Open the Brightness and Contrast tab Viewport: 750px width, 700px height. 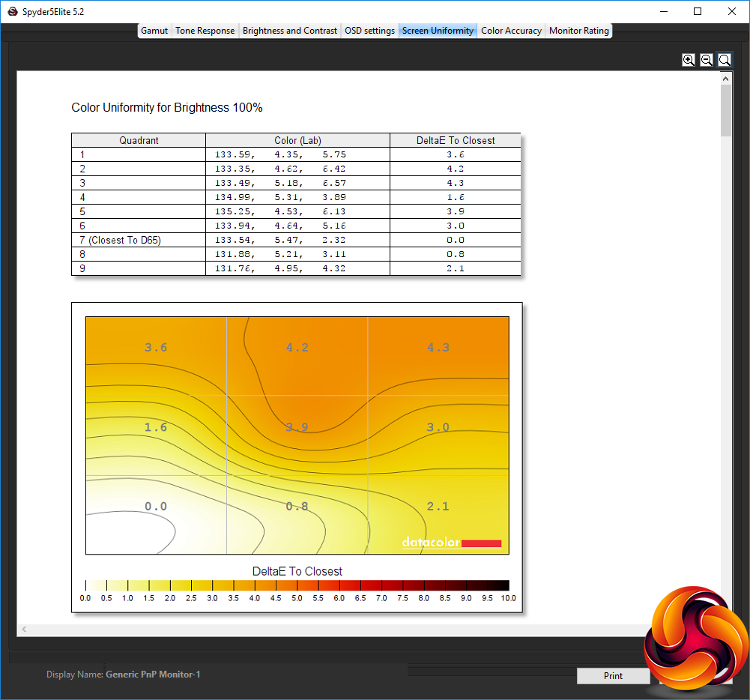click(289, 31)
